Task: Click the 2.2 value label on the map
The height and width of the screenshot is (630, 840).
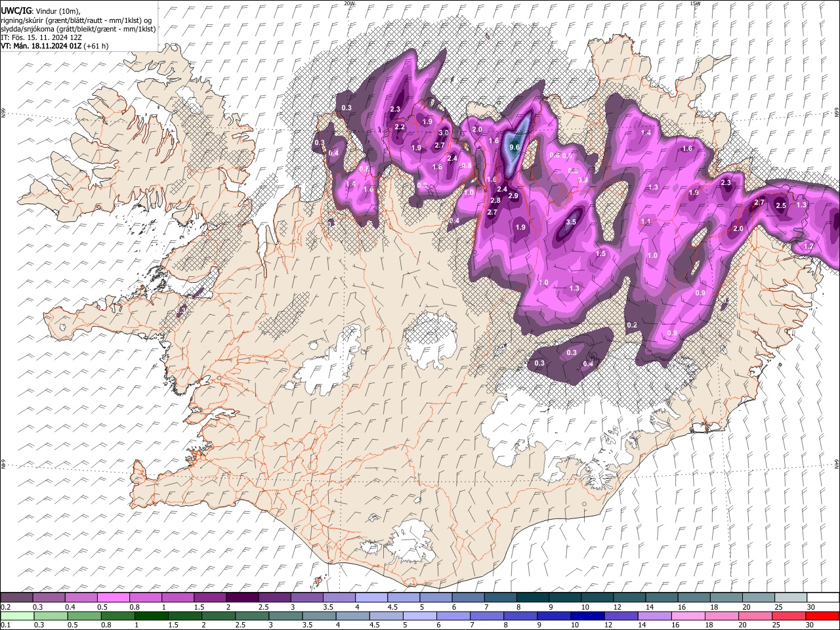Action: [x=399, y=127]
